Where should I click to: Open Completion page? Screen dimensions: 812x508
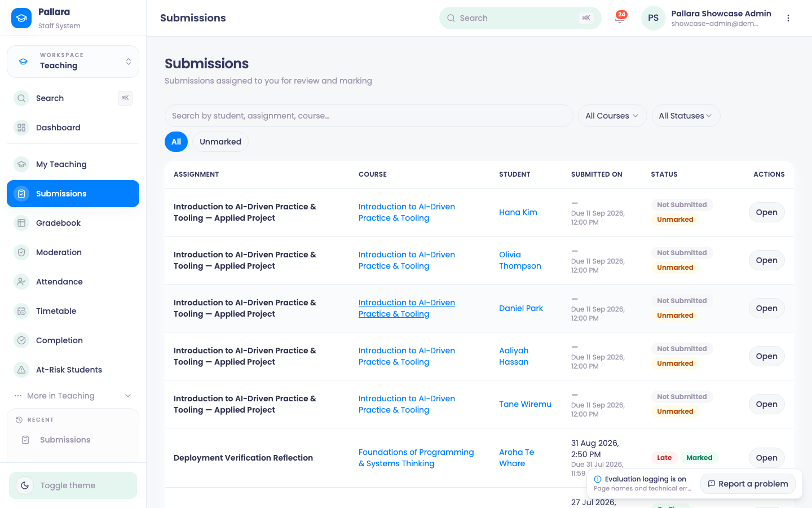73,340
